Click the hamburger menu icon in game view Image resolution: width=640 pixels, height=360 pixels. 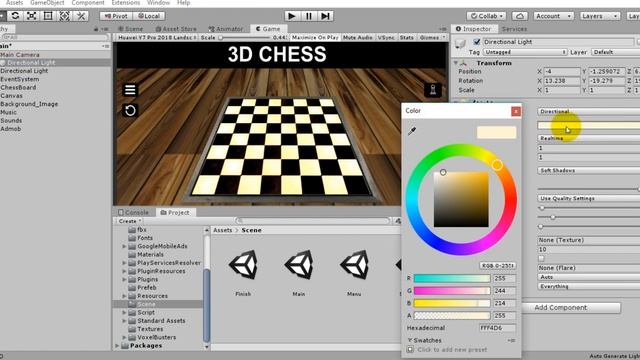[x=130, y=90]
